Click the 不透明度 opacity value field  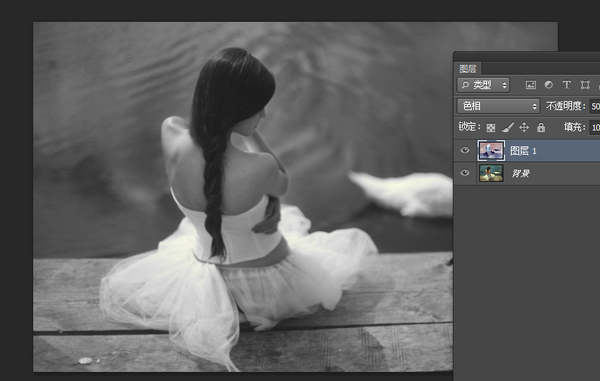click(x=595, y=106)
